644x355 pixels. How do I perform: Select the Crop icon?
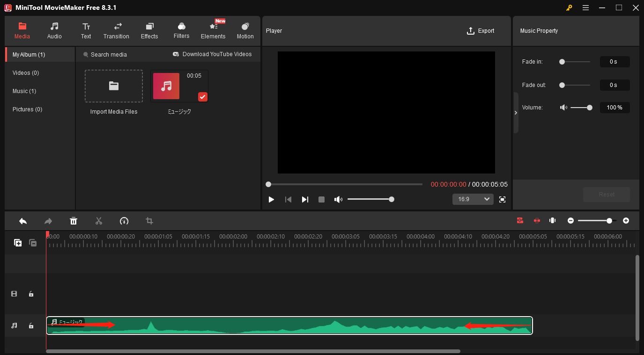(x=149, y=220)
